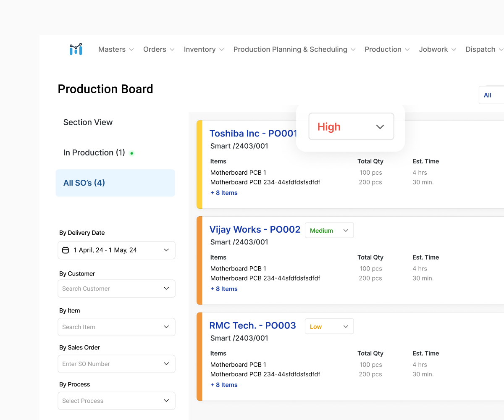Open the Masters menu

(x=116, y=49)
